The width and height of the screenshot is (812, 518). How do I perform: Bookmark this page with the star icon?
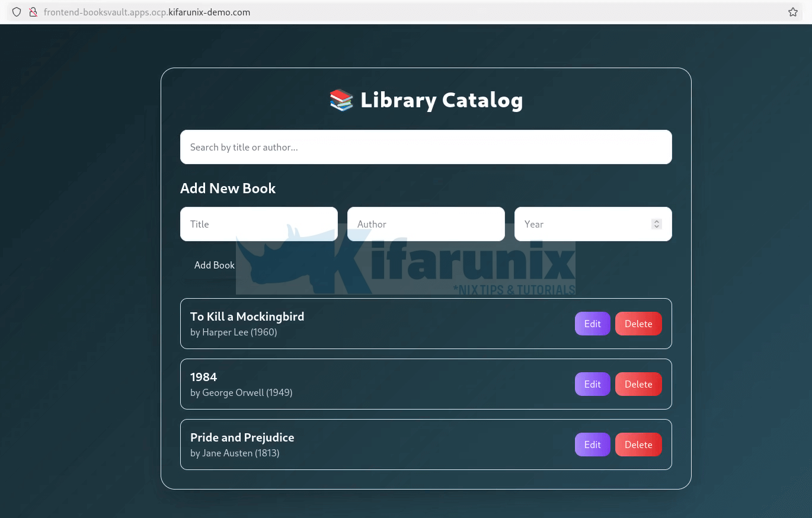pos(792,12)
